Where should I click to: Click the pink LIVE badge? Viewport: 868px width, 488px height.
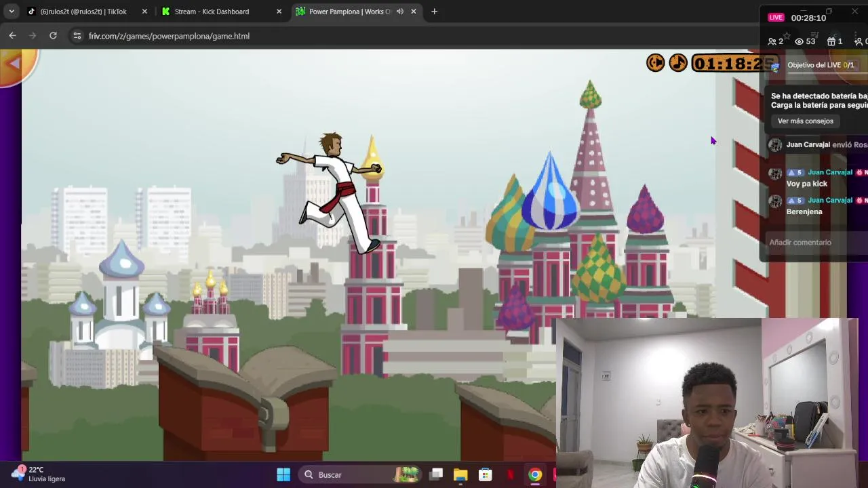[x=776, y=18]
